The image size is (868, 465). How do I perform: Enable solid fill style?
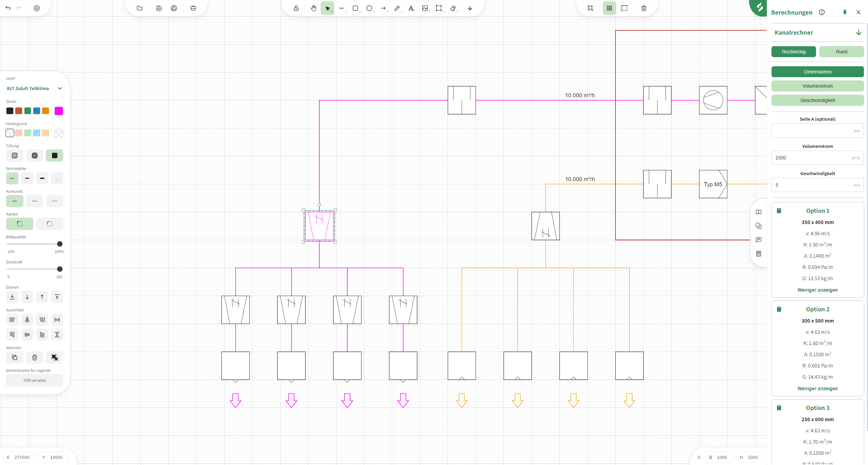click(54, 155)
